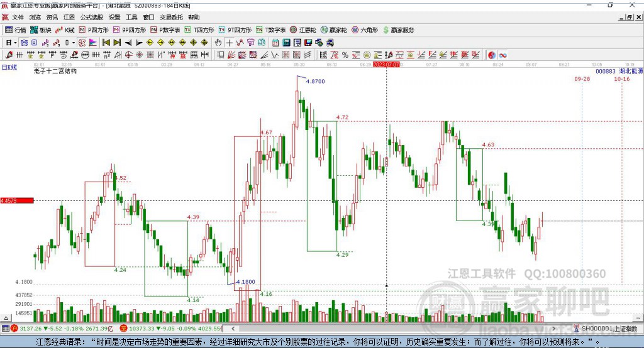644x348 pixels.
Task: Click the 10-16 date marker
Action: pyautogui.click(x=622, y=79)
